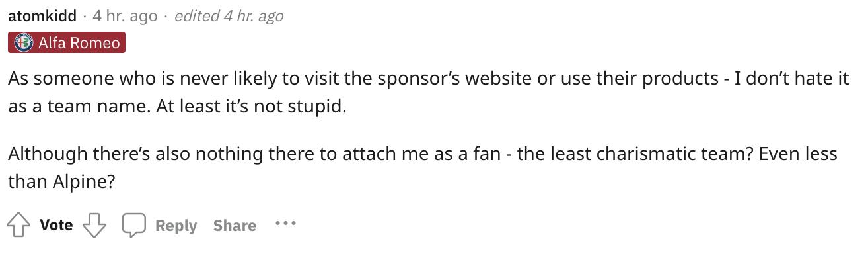Open the three-dot more options menu
This screenshot has width=868, height=262.
pos(285,224)
